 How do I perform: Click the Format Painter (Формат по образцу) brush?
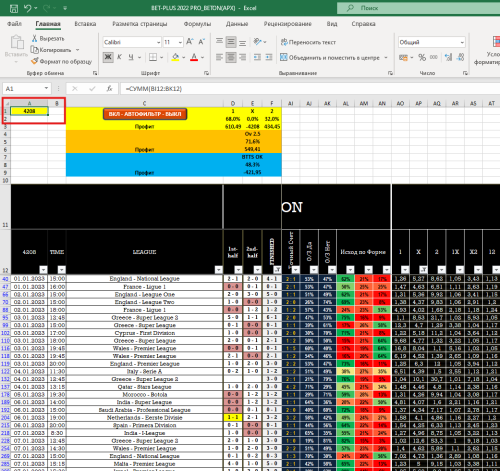point(34,61)
